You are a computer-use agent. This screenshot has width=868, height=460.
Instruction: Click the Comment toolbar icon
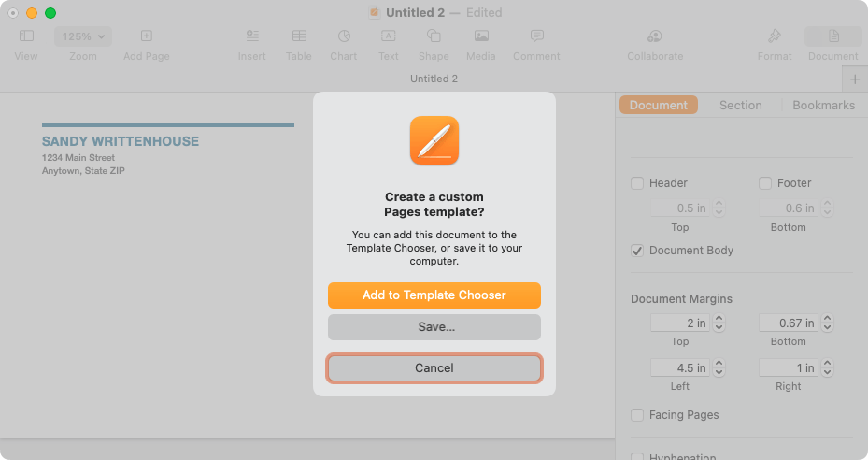(x=536, y=36)
